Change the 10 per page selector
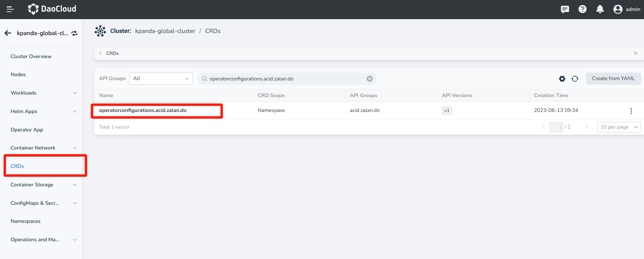The height and width of the screenshot is (259, 644). (x=619, y=127)
